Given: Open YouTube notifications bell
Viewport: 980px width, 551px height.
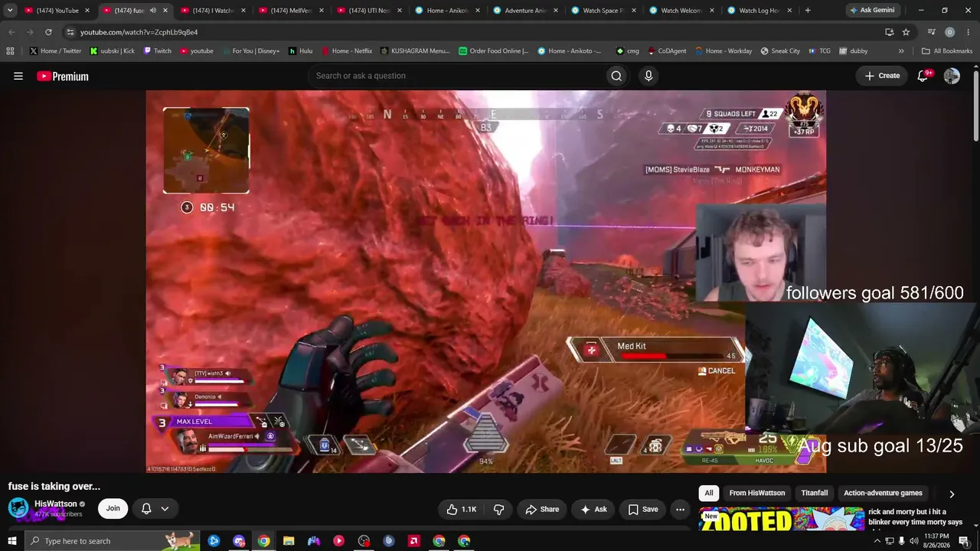Looking at the screenshot, I should click(x=923, y=76).
